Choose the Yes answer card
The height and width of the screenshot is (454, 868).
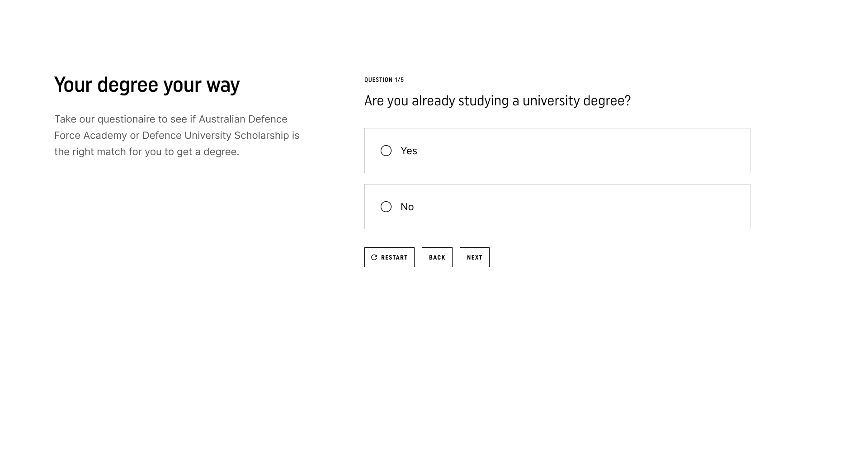tap(557, 151)
